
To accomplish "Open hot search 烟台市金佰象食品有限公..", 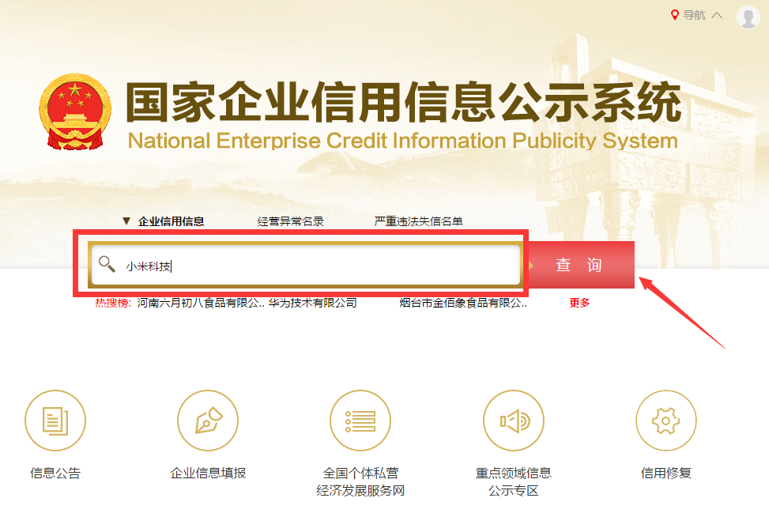I will [x=463, y=303].
